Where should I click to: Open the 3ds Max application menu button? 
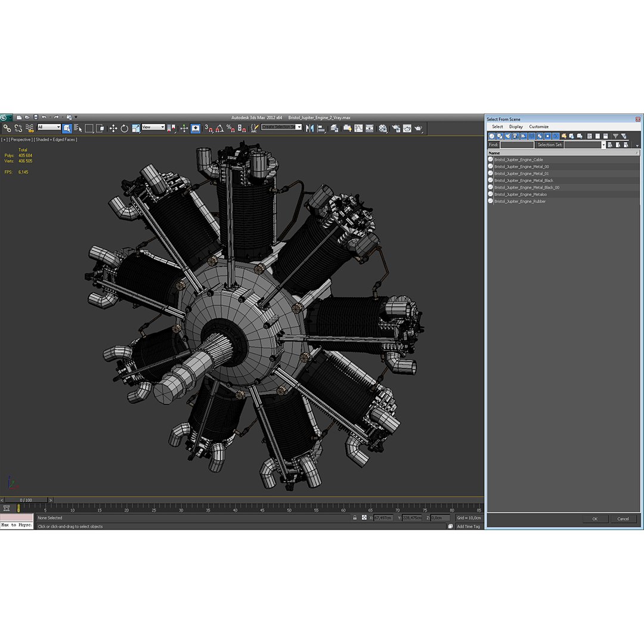pos(6,117)
